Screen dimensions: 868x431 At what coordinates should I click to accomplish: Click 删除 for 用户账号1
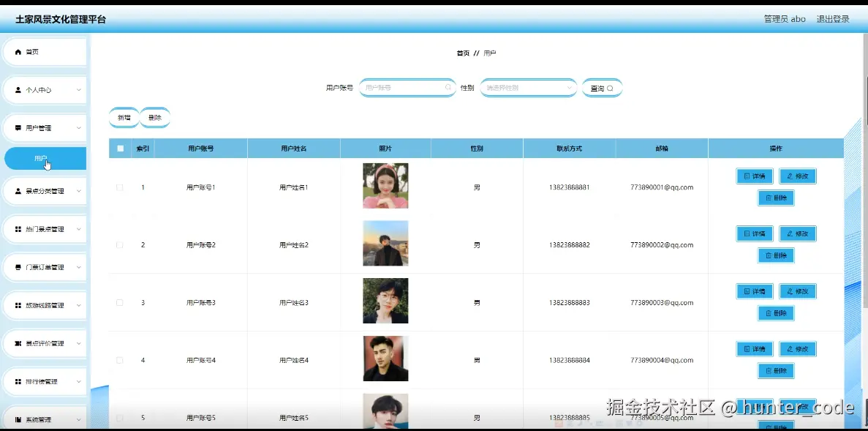click(x=776, y=198)
